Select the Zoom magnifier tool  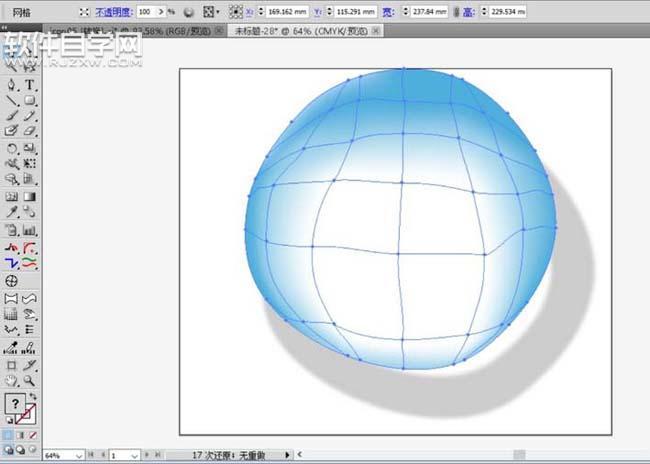[x=30, y=380]
